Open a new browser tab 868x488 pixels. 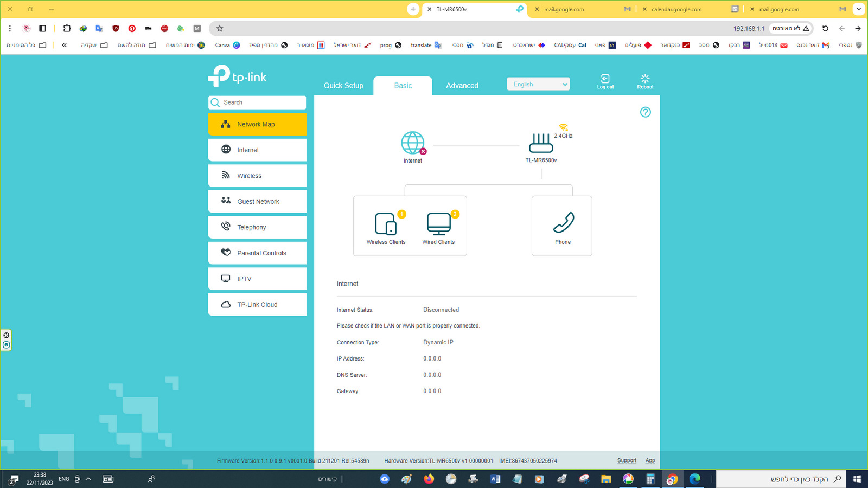point(413,9)
